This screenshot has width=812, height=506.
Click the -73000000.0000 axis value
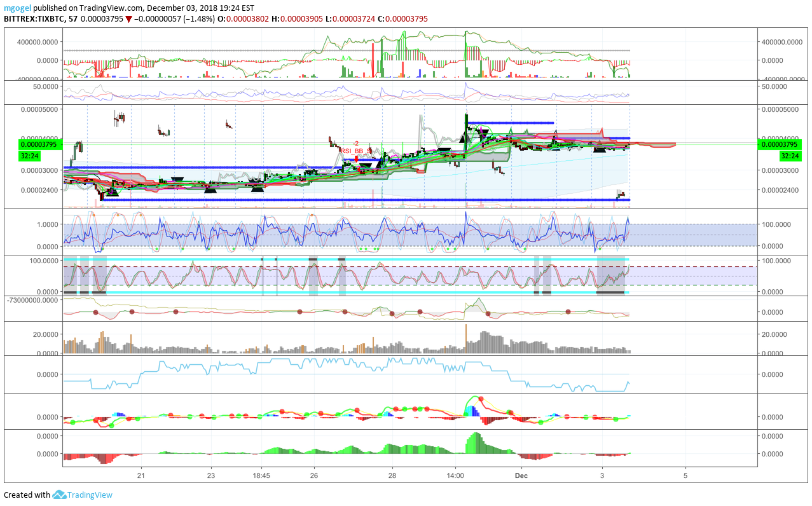(33, 299)
